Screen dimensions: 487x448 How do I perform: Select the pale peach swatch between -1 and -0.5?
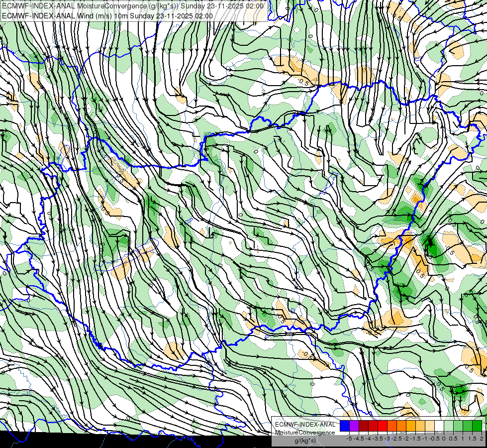429,426
